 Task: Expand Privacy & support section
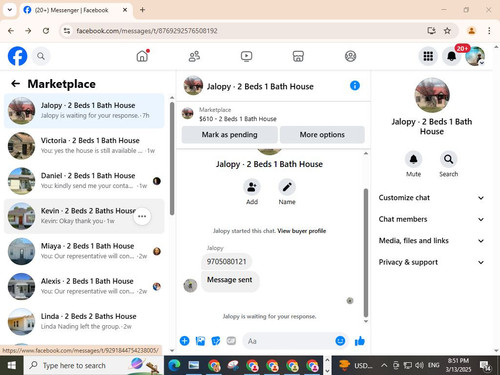[431, 262]
